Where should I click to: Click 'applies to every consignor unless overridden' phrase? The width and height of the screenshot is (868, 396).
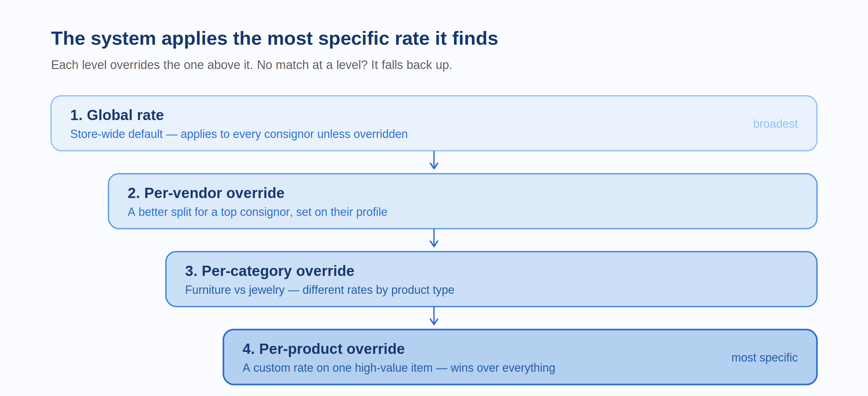[x=294, y=134]
